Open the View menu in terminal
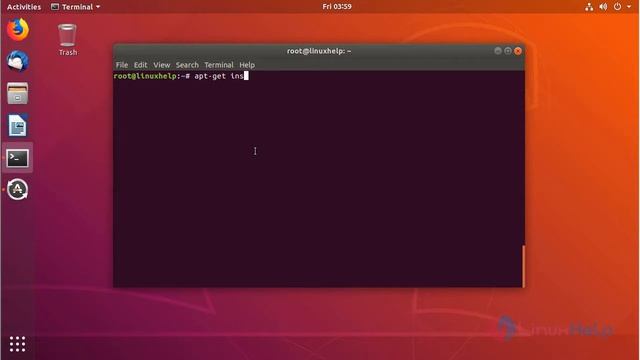 tap(162, 65)
